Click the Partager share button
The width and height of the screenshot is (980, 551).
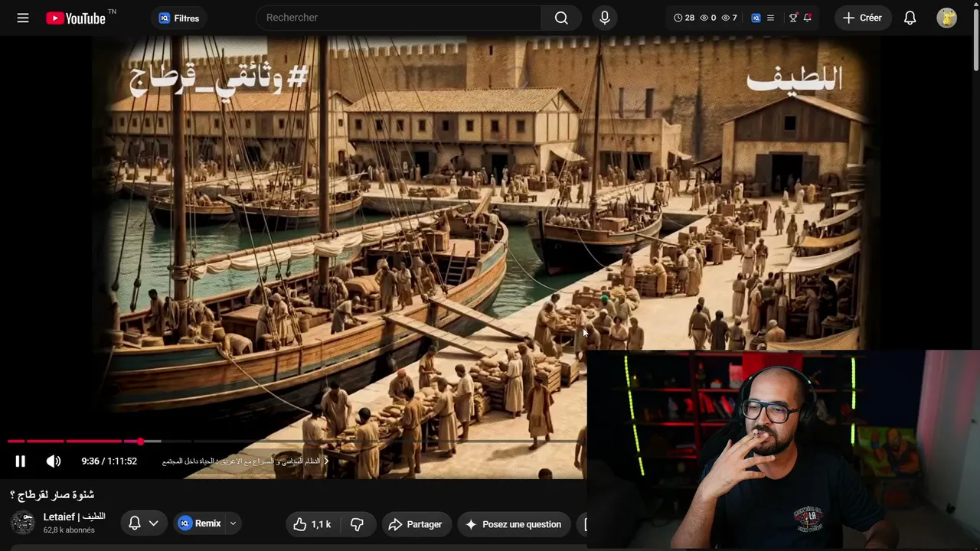click(x=416, y=524)
